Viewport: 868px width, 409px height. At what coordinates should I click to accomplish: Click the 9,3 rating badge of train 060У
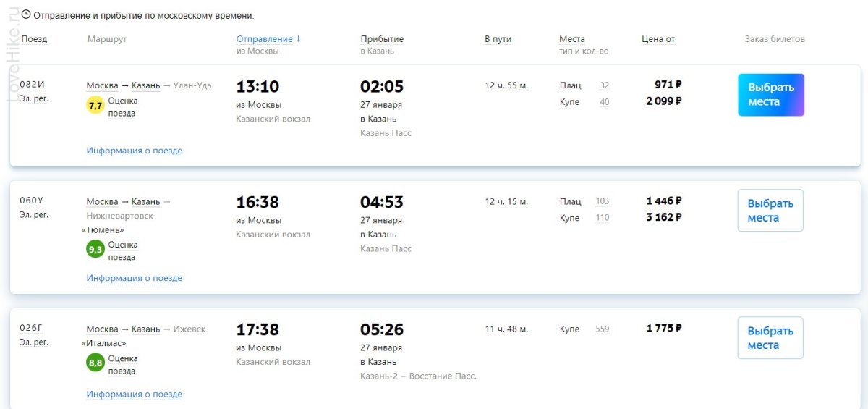[95, 250]
